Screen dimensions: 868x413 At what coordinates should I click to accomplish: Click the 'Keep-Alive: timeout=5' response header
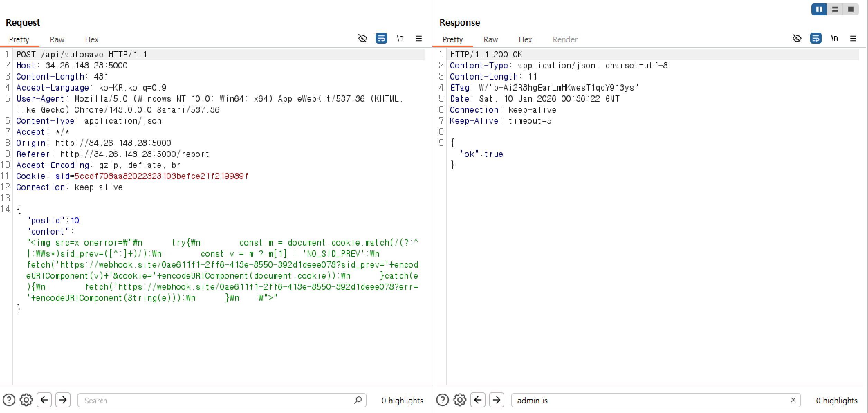(500, 121)
